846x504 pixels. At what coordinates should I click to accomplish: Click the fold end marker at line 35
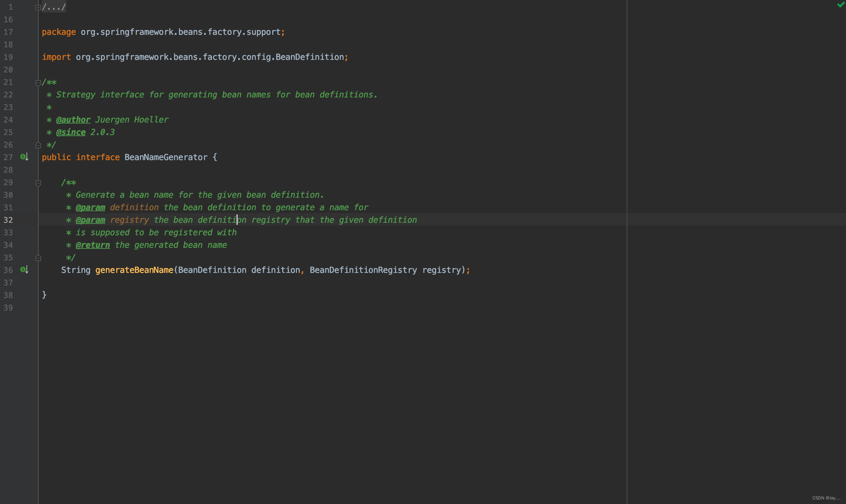(38, 258)
